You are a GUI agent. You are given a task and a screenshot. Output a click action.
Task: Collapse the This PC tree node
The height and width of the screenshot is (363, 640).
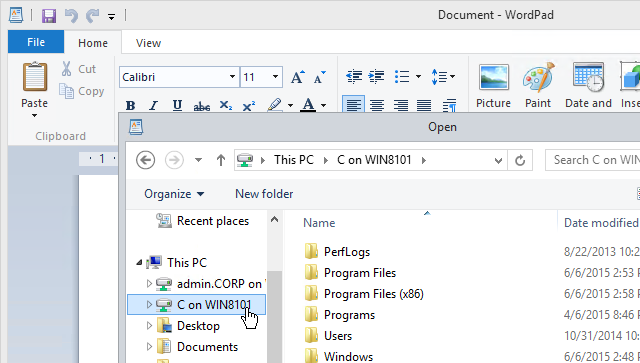pyautogui.click(x=139, y=262)
